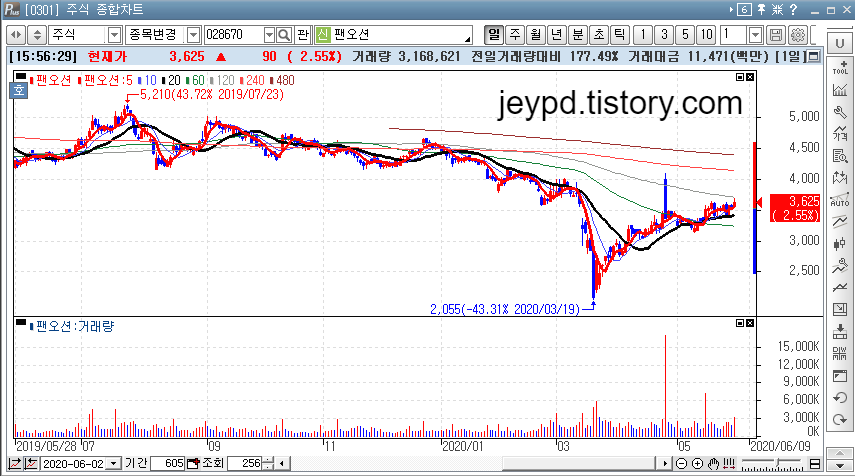
Task: Click the 관 button beside the search
Action: point(303,35)
